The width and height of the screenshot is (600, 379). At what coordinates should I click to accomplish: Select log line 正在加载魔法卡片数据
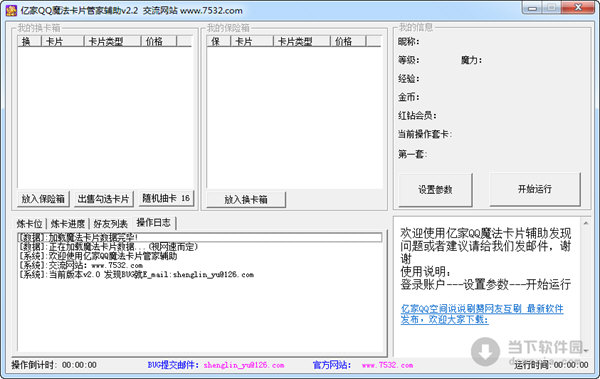click(200, 247)
